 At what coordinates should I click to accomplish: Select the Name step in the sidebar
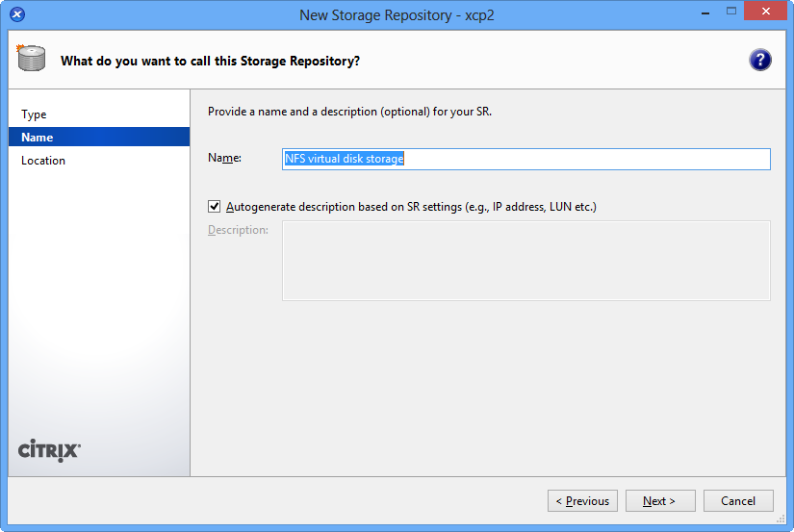(x=38, y=138)
